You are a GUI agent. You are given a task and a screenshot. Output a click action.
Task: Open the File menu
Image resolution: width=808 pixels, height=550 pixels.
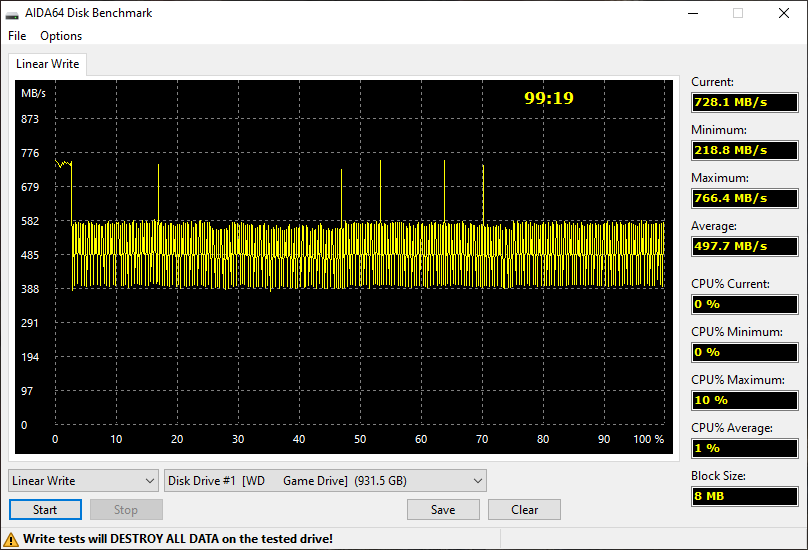(17, 36)
